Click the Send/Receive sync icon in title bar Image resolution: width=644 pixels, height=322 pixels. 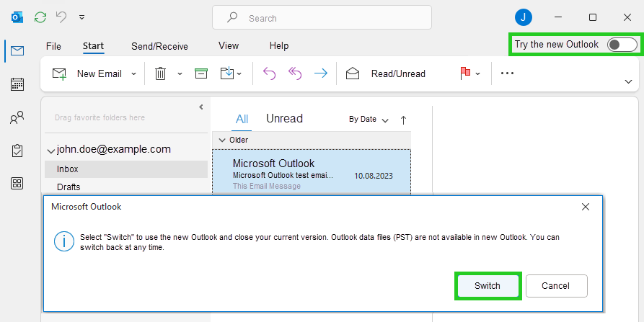[x=40, y=17]
